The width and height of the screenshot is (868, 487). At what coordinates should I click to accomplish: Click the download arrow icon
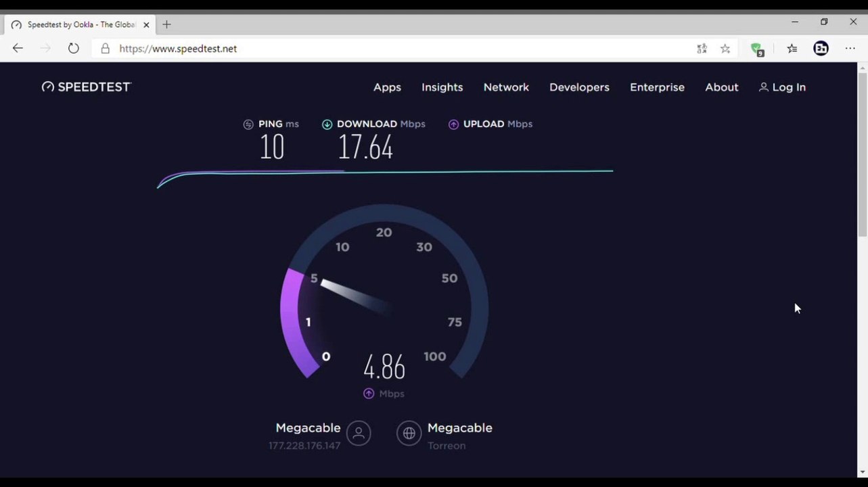click(x=327, y=124)
